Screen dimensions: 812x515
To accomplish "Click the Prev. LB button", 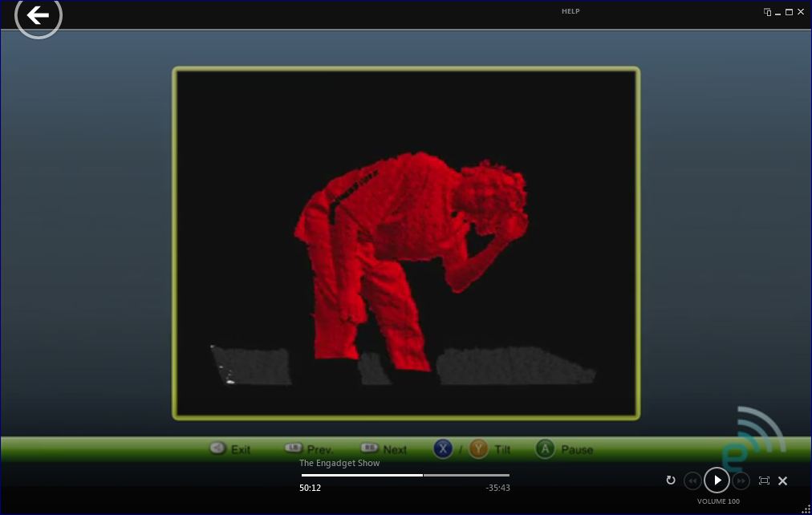I will [x=294, y=448].
